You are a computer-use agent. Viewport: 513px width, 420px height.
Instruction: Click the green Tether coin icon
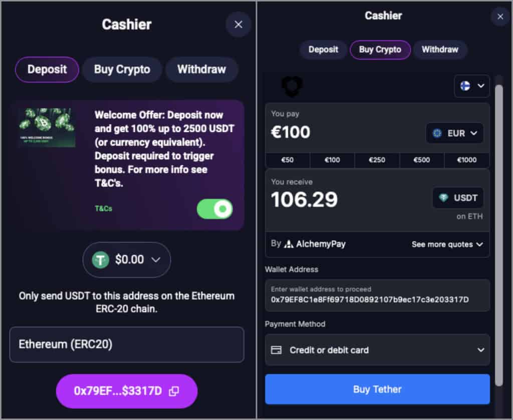[x=100, y=260]
